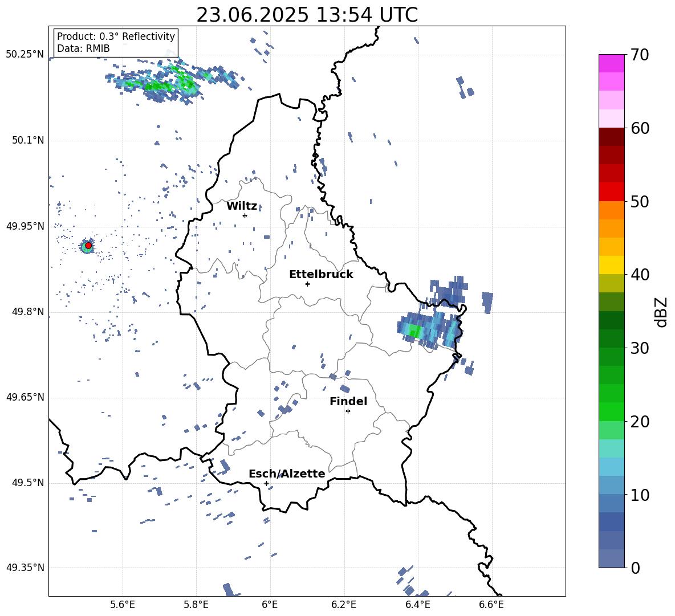Click the longitude label 6.6°E
The width and height of the screenshot is (675, 616).
(491, 605)
